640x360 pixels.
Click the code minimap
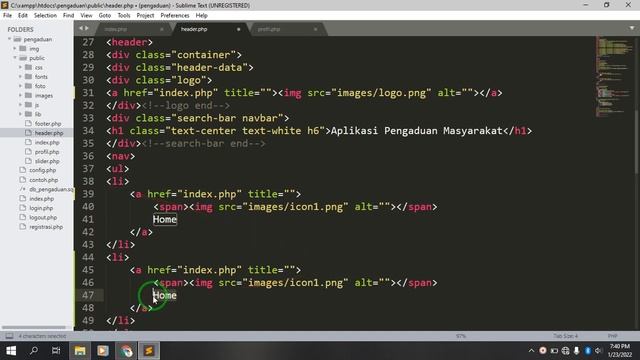pyautogui.click(x=614, y=78)
